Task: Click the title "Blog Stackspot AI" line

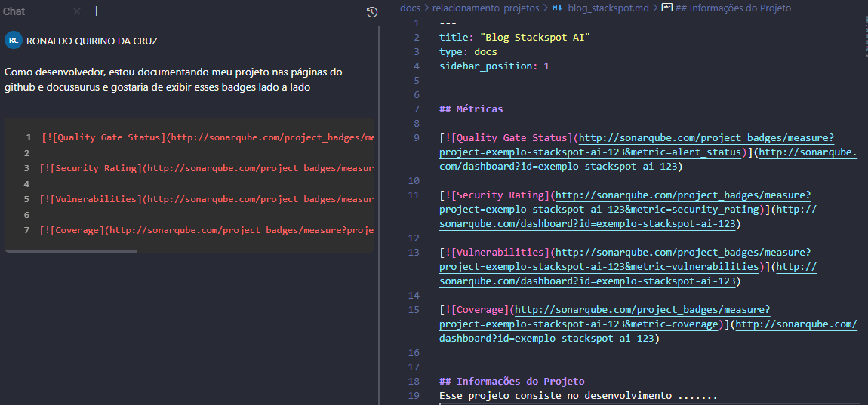Action: pyautogui.click(x=515, y=38)
